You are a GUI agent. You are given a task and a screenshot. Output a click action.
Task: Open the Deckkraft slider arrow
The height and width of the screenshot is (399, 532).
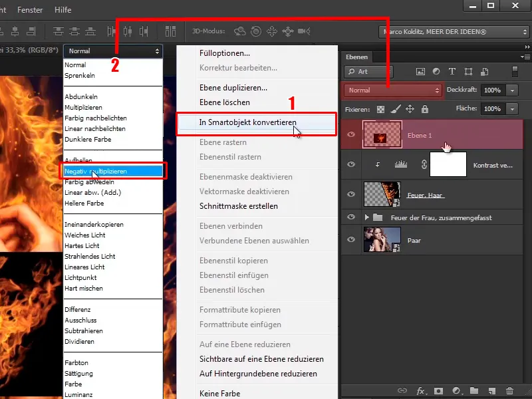(x=512, y=90)
